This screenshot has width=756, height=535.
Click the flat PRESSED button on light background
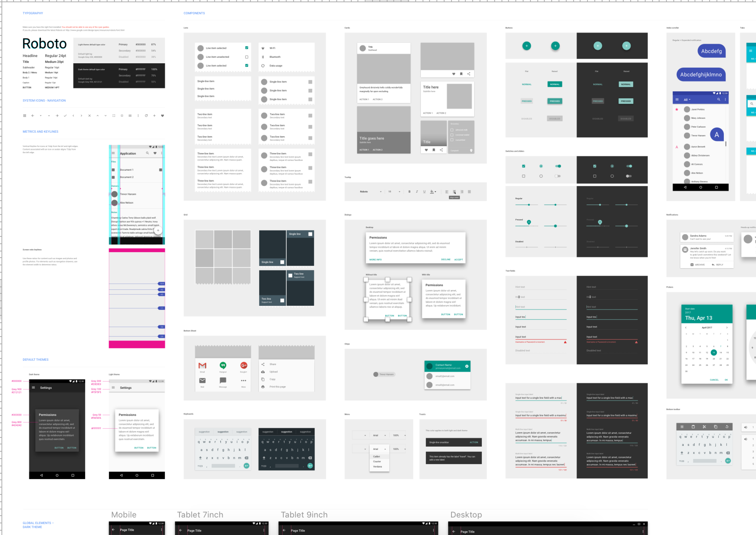point(526,101)
